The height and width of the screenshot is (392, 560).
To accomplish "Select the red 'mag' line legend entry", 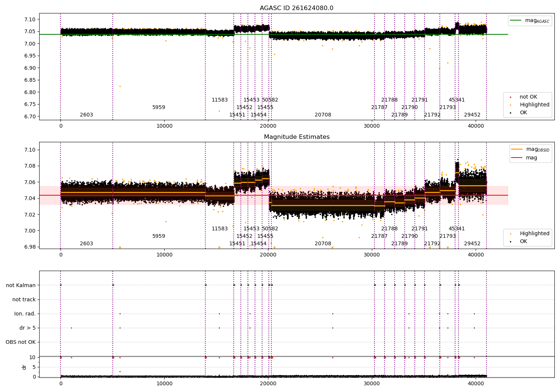I will point(525,158).
